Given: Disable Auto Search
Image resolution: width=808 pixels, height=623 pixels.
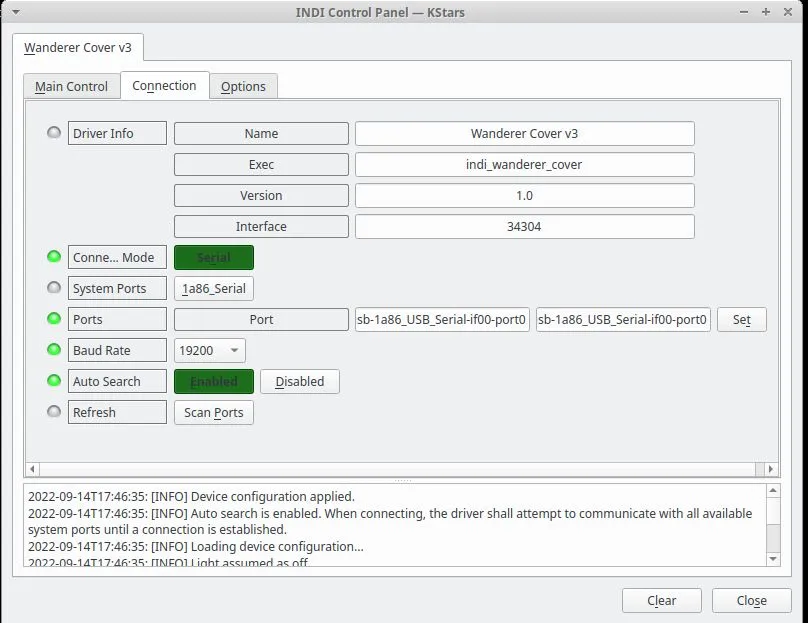Looking at the screenshot, I should click(300, 381).
